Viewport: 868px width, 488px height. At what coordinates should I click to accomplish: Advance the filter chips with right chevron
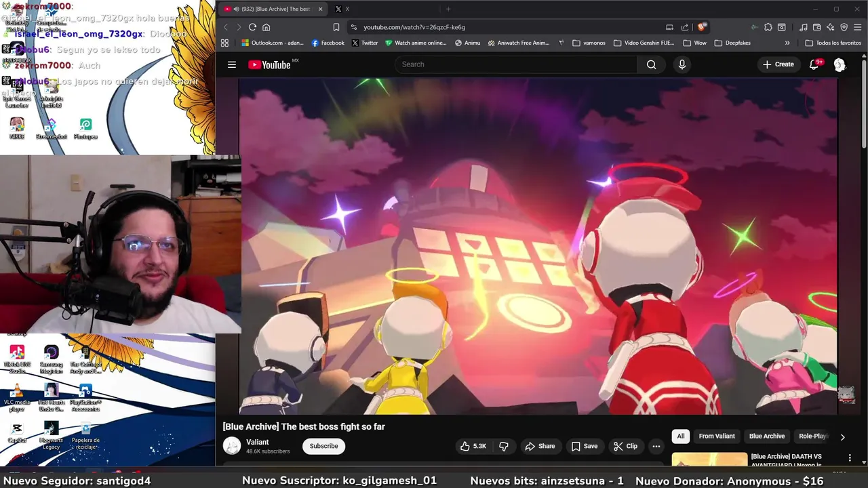842,437
